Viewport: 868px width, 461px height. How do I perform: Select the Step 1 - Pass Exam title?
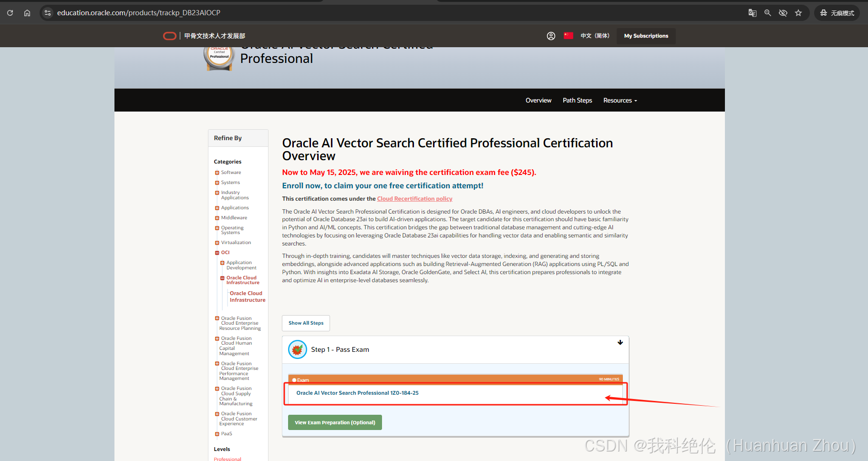pyautogui.click(x=340, y=349)
